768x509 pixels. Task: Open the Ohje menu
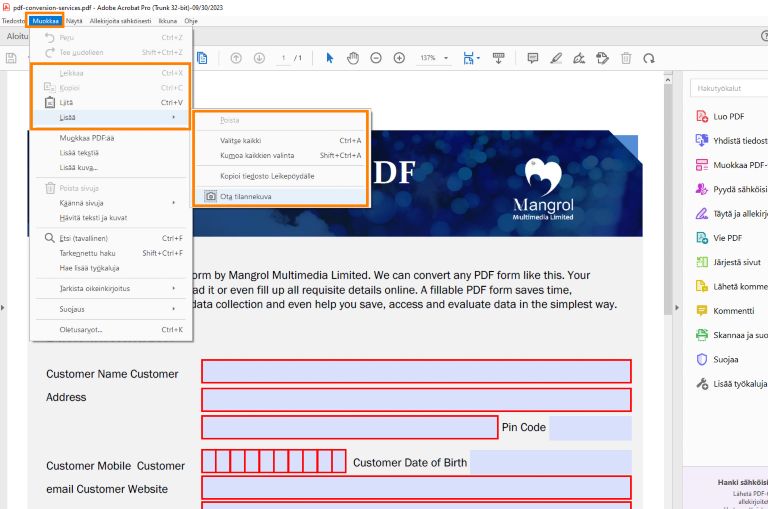pos(191,21)
